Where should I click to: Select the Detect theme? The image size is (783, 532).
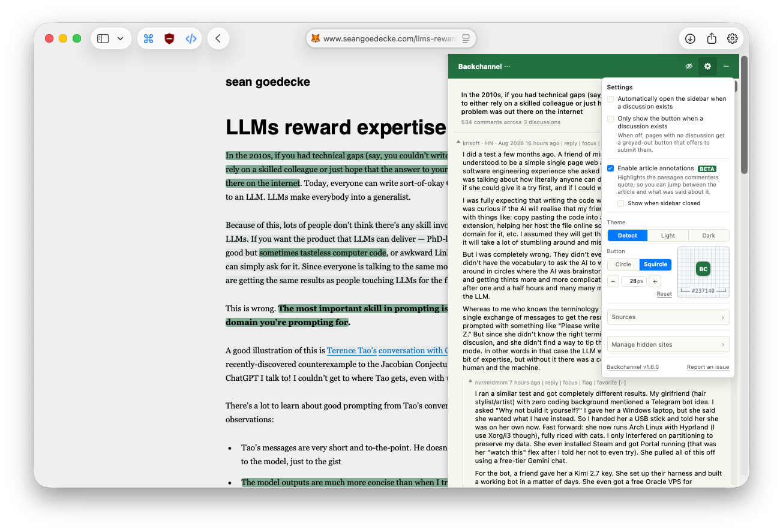point(628,236)
